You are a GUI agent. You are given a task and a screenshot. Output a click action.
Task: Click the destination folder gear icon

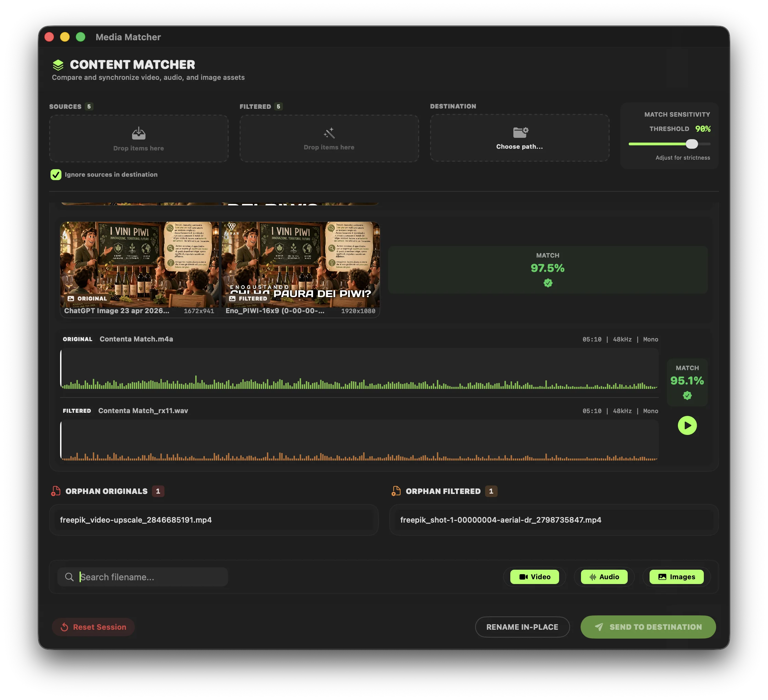(521, 132)
